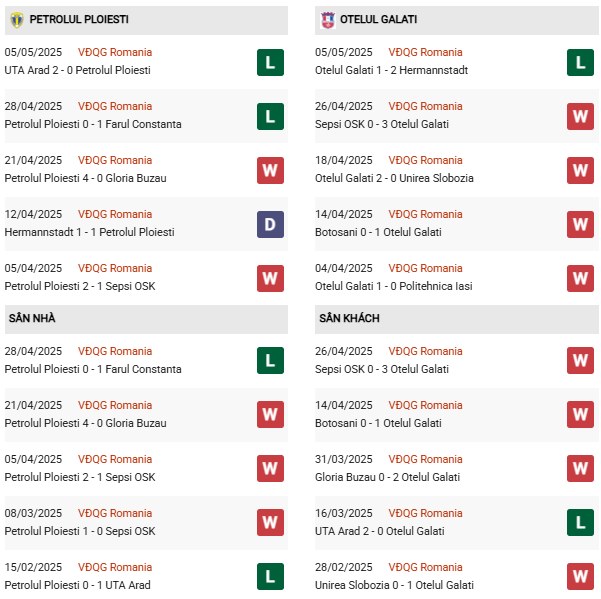The image size is (601, 599).
Task: Click W badge for Unirea Slobozia 0-1 Otelul
Action: (580, 576)
